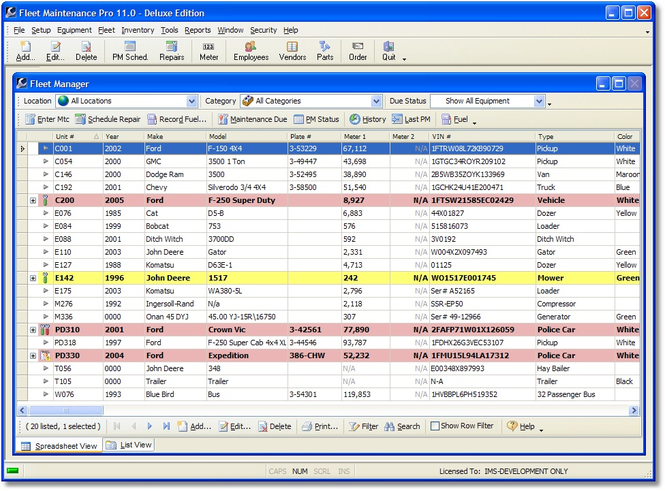Click the horizontal scrollbar under the grid
665x491 pixels.
(x=300, y=410)
